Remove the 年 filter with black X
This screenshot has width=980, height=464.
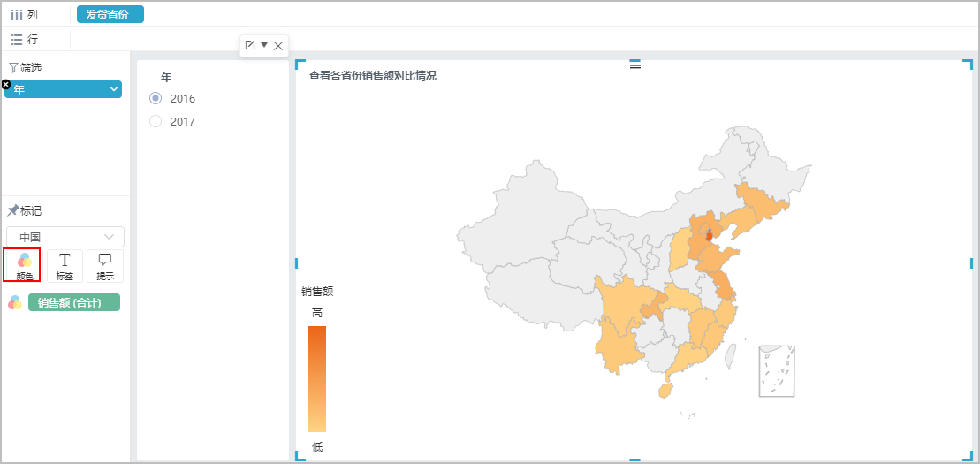pyautogui.click(x=5, y=84)
